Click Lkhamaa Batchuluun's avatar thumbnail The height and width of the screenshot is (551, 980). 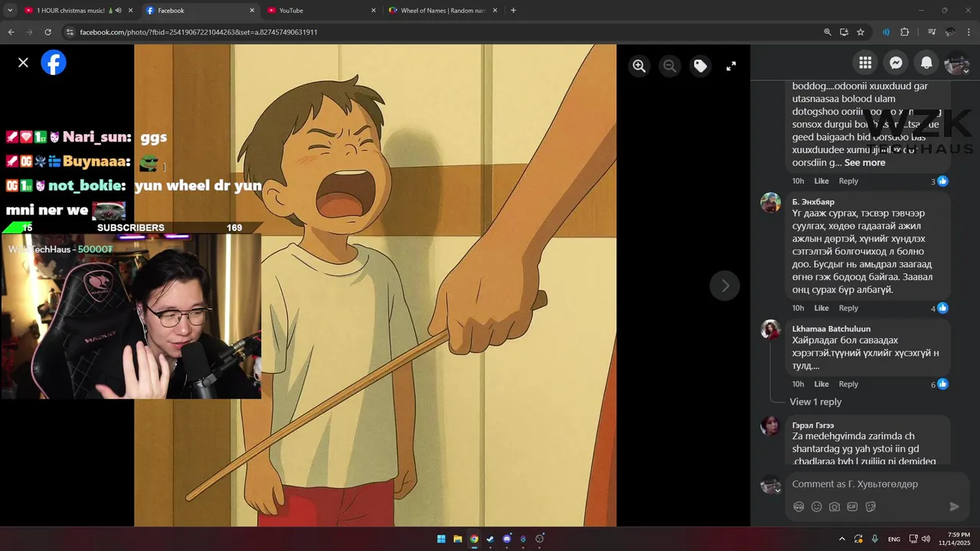(x=770, y=330)
